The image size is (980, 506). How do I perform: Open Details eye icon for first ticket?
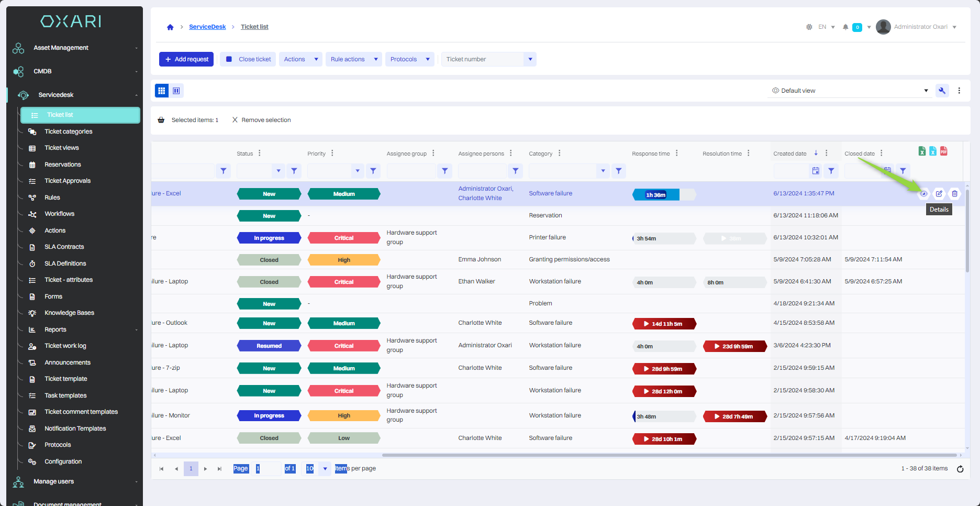[923, 194]
